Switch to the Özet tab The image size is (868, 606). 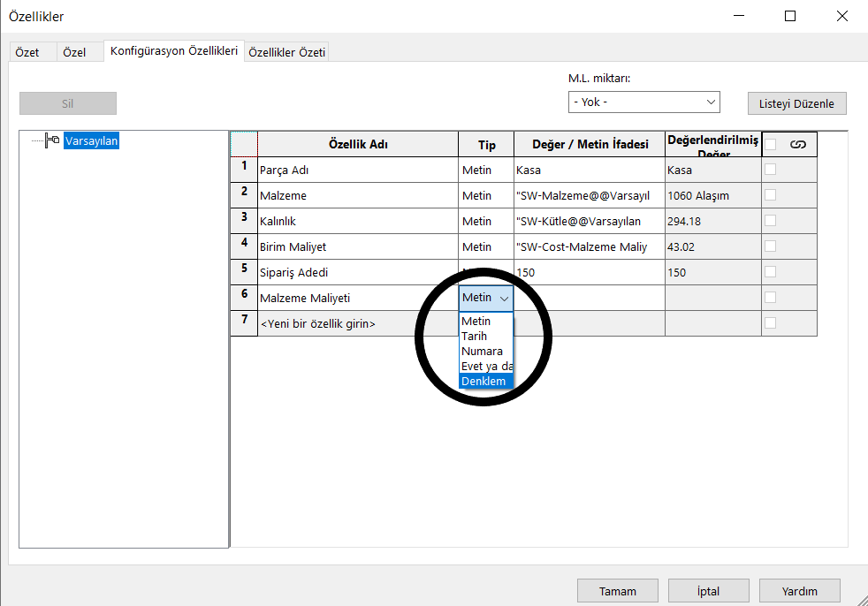tap(27, 52)
